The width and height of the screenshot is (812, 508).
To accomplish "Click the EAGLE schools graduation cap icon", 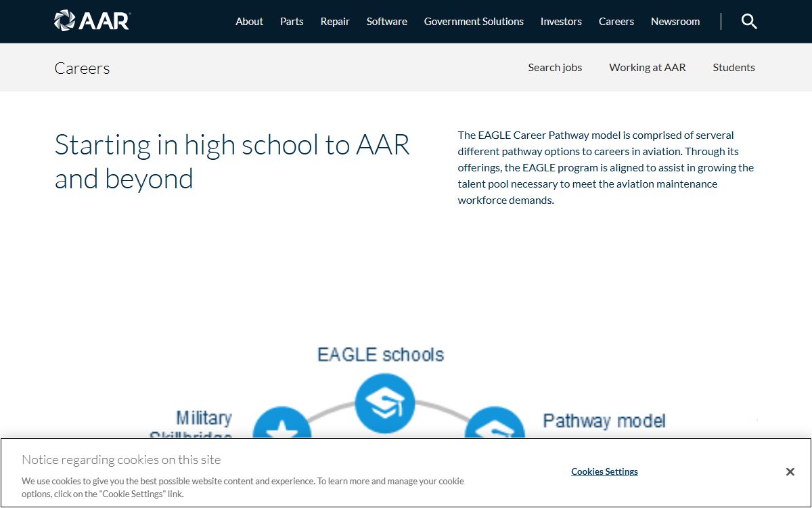I will (385, 403).
